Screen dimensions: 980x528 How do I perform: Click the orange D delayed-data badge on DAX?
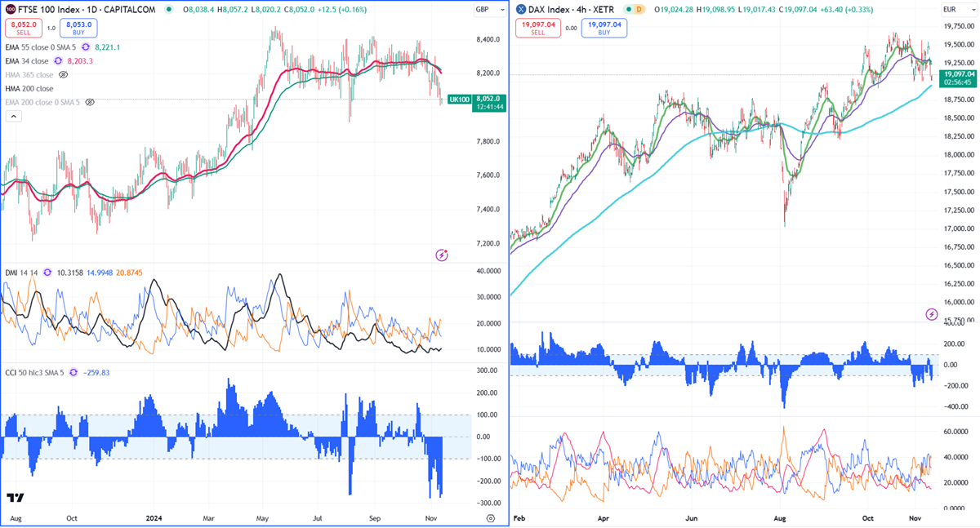click(x=639, y=9)
